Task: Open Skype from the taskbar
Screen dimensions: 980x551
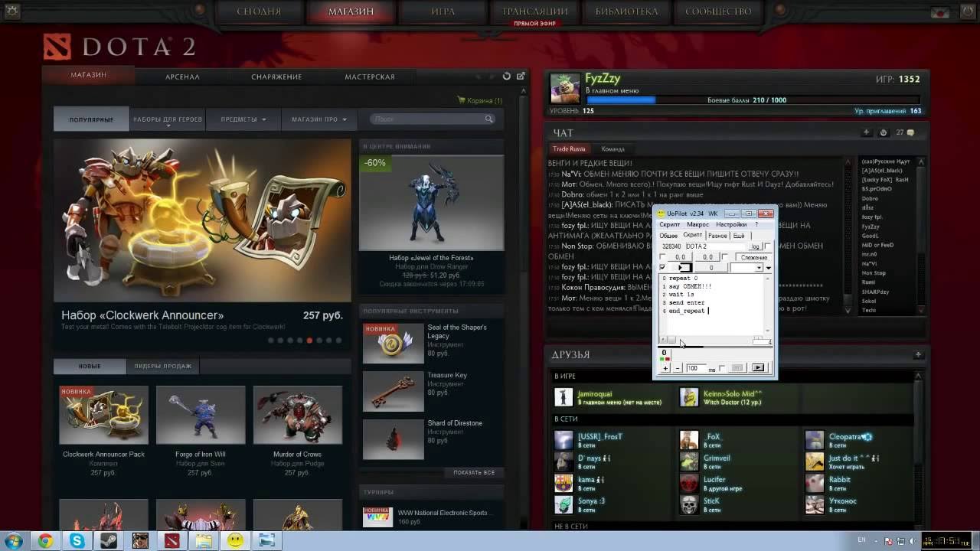Action: click(77, 541)
